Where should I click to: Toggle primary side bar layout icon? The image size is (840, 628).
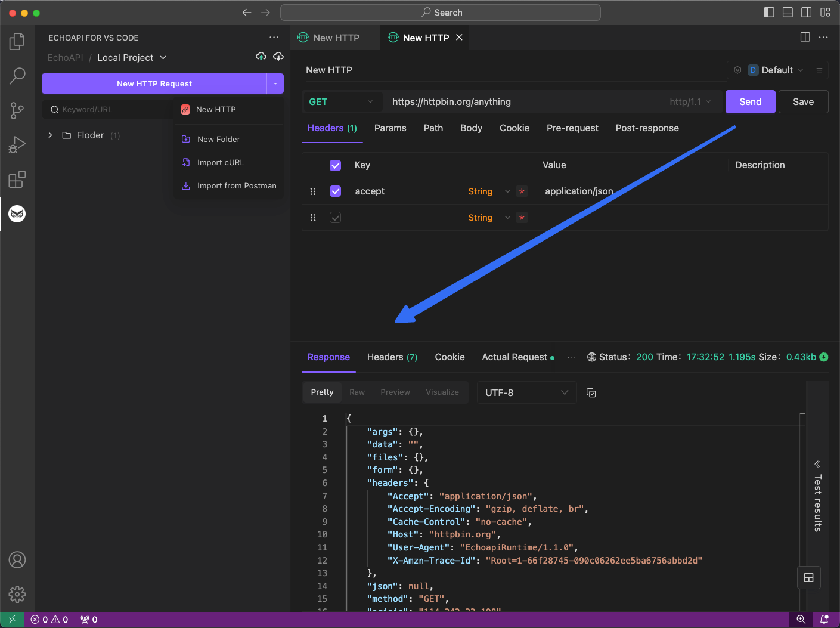769,12
